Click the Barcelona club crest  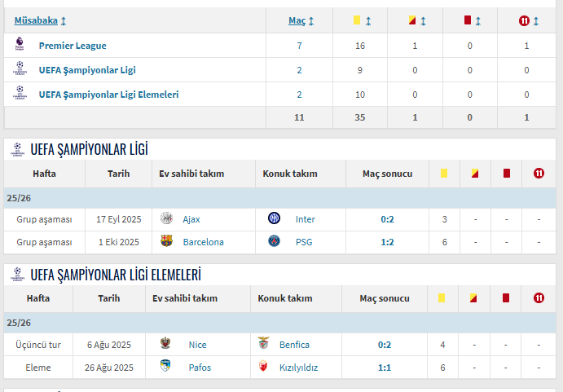pyautogui.click(x=167, y=241)
